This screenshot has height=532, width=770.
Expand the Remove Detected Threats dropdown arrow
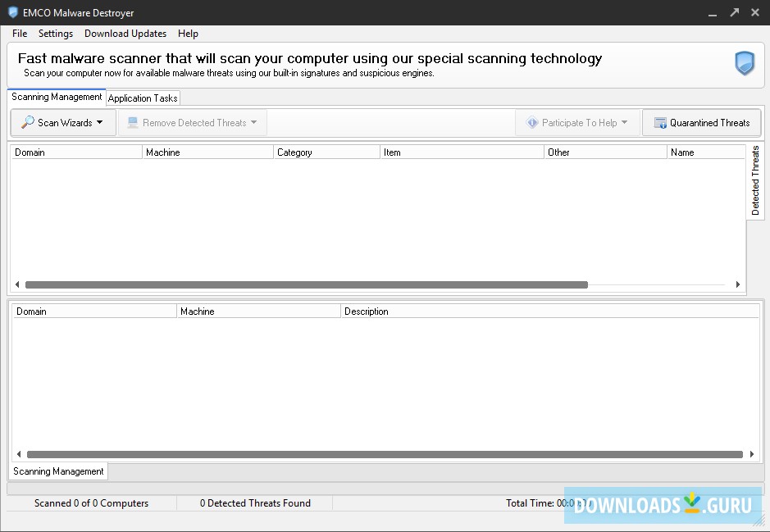click(254, 122)
